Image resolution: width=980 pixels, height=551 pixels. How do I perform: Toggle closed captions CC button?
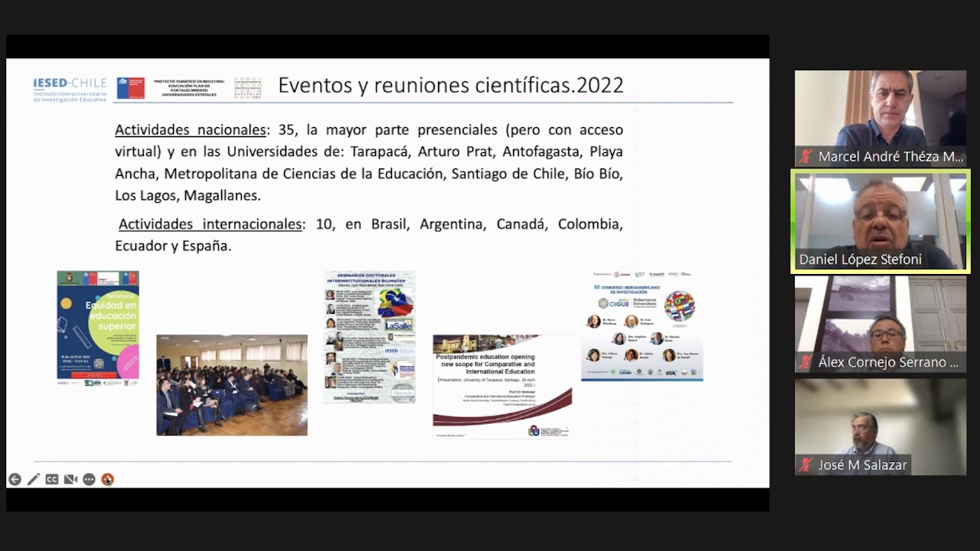[52, 480]
